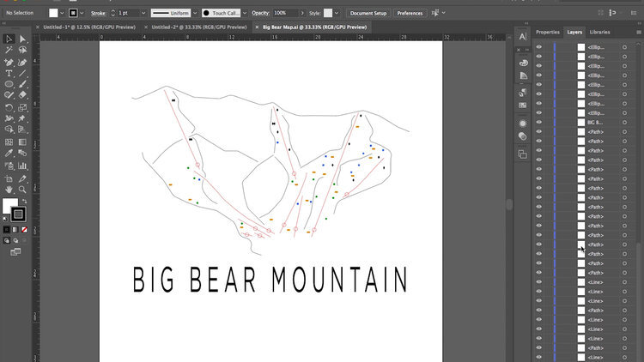Toggle visibility eye of BIG B... layer row
The width and height of the screenshot is (644, 362).
[539, 123]
